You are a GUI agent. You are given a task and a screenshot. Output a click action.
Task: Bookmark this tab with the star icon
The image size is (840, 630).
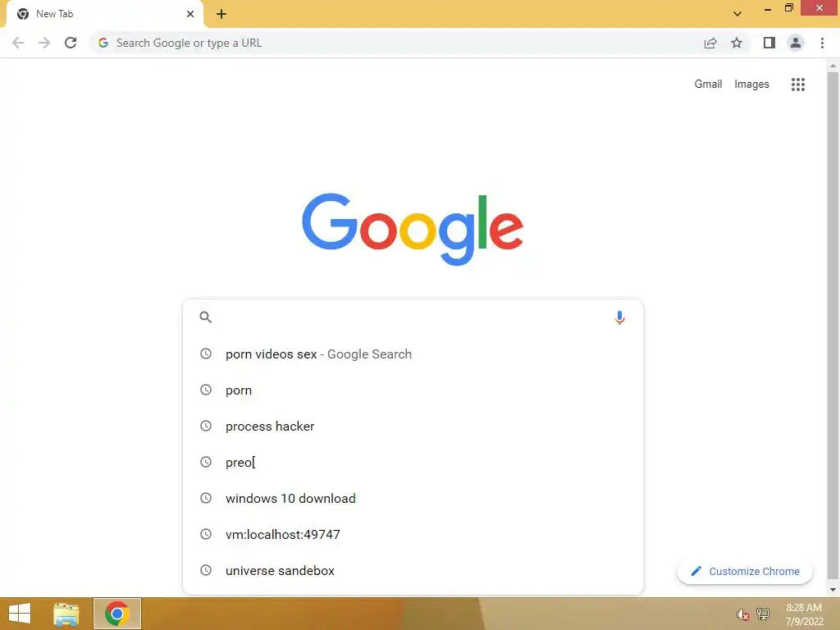point(737,43)
